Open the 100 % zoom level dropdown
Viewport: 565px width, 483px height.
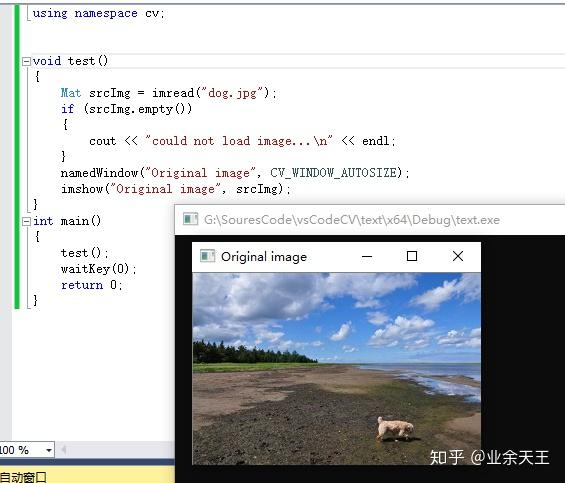point(49,450)
